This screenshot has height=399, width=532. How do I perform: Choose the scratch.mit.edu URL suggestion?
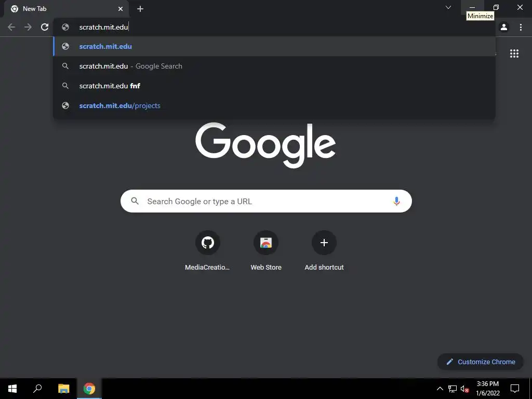pyautogui.click(x=274, y=46)
